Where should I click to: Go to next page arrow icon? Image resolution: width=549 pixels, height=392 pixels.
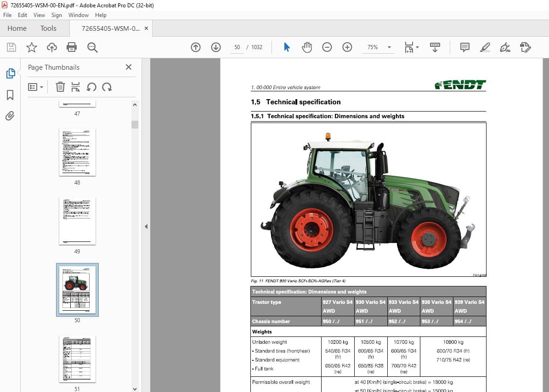pyautogui.click(x=215, y=47)
